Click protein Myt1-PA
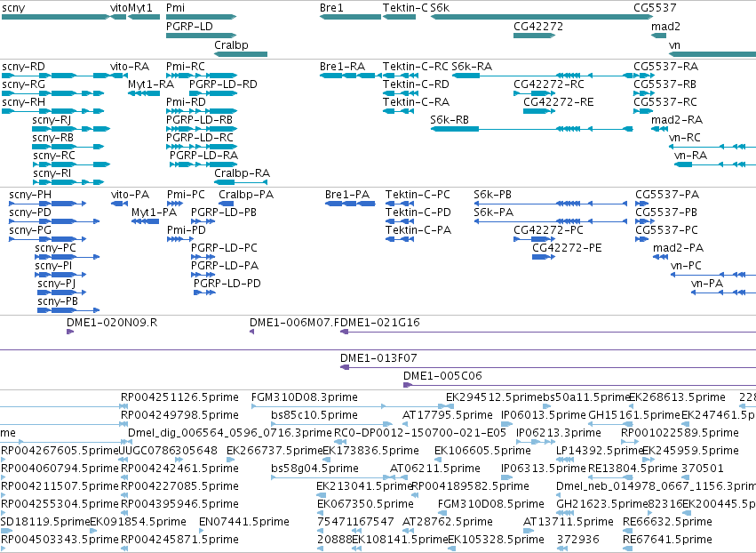The height and width of the screenshot is (553, 756). pos(155,212)
